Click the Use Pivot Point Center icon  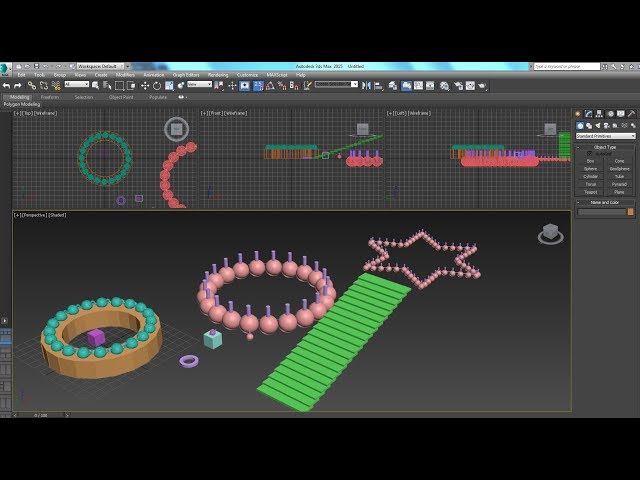[x=219, y=86]
